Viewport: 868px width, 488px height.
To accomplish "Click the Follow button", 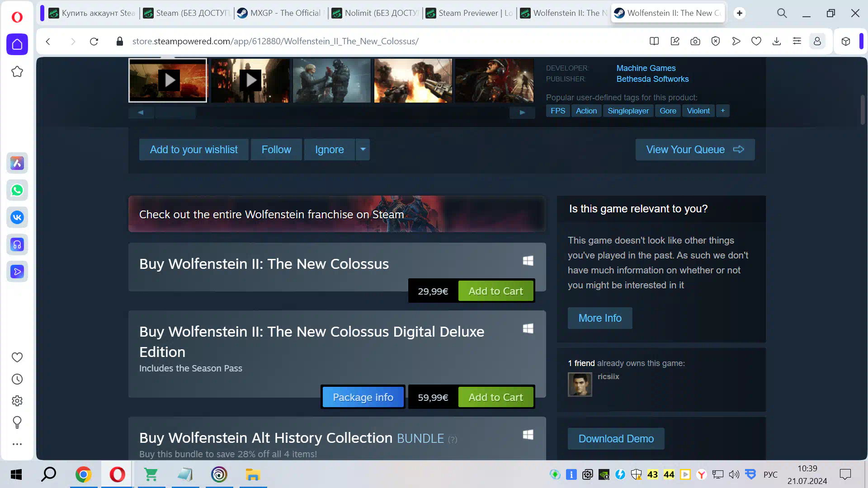I will tap(276, 150).
